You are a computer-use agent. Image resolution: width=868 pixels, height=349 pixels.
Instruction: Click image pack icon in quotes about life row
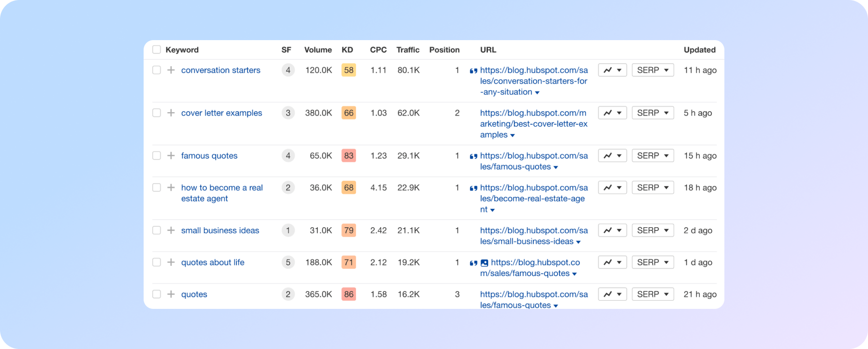coord(484,263)
